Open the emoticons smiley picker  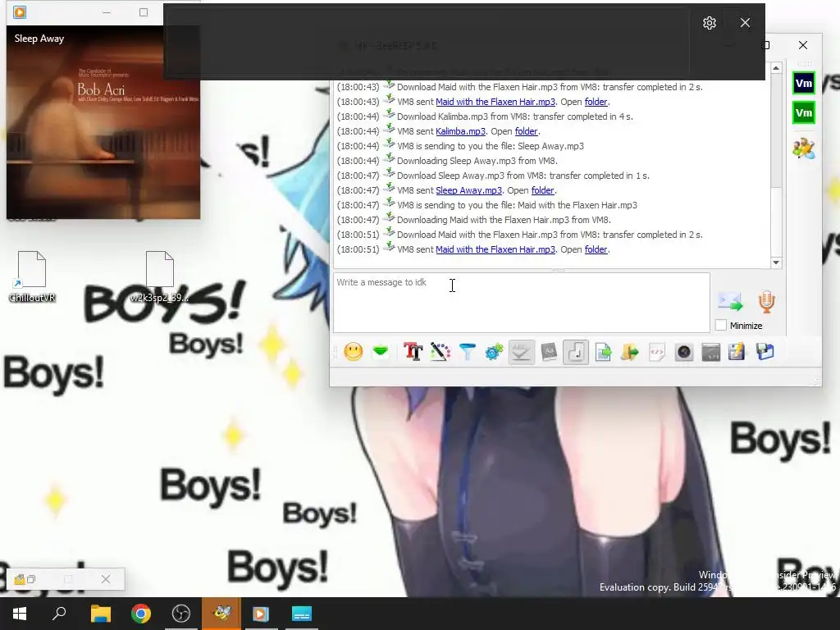pyautogui.click(x=353, y=352)
